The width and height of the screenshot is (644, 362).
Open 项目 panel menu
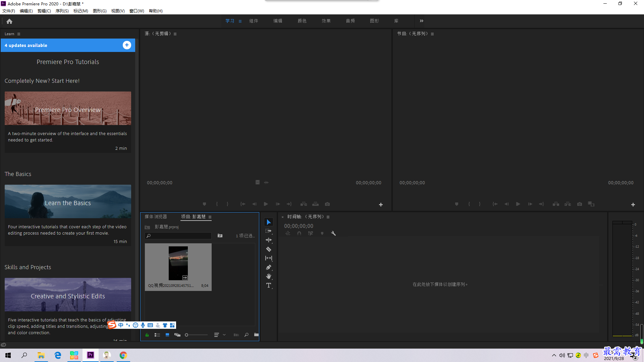tap(210, 217)
